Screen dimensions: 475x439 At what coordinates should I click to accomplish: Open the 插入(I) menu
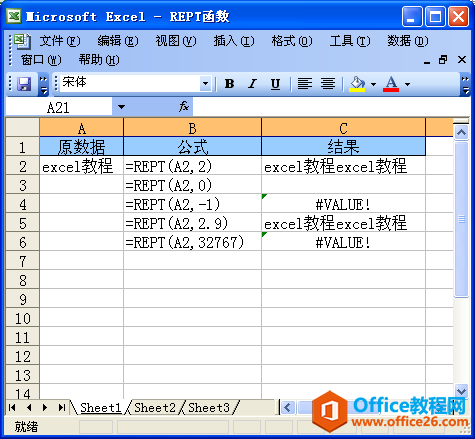point(234,41)
